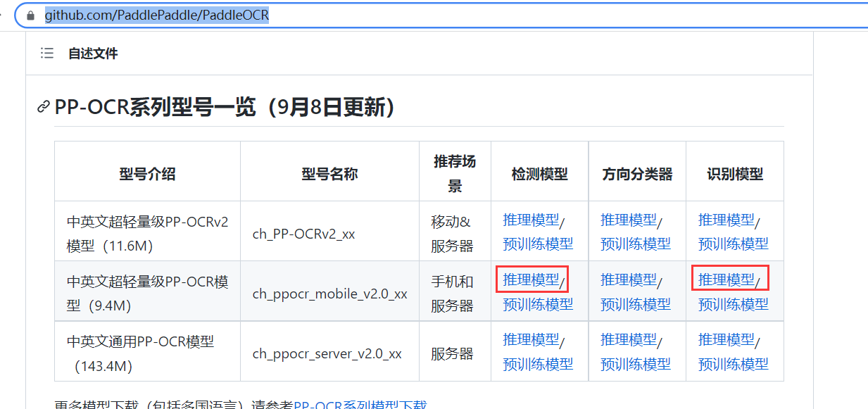
Task: Click 推理模型 under 检测模型 for ch_PP-OCRv2_xx
Action: click(x=529, y=219)
